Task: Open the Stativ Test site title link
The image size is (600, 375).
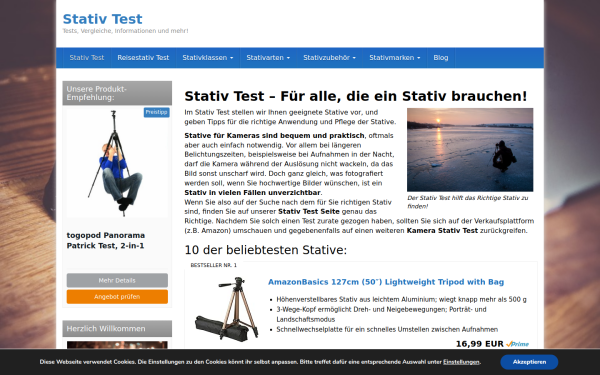Action: click(102, 19)
